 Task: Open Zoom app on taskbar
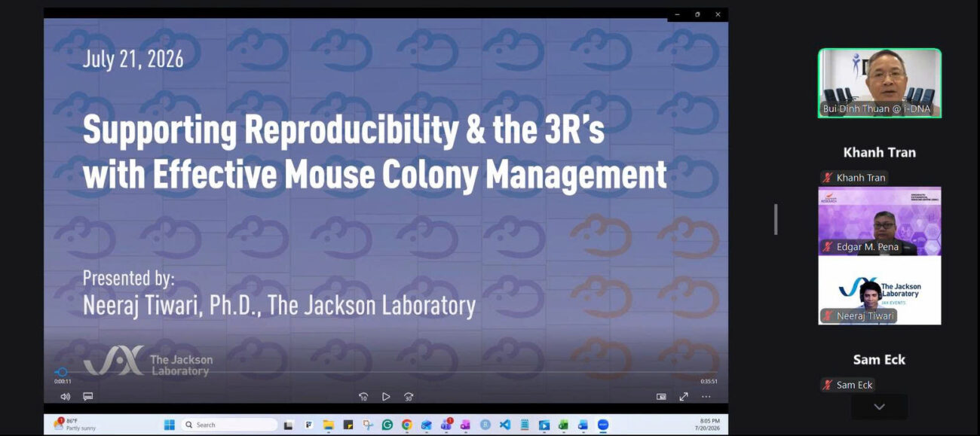[602, 425]
